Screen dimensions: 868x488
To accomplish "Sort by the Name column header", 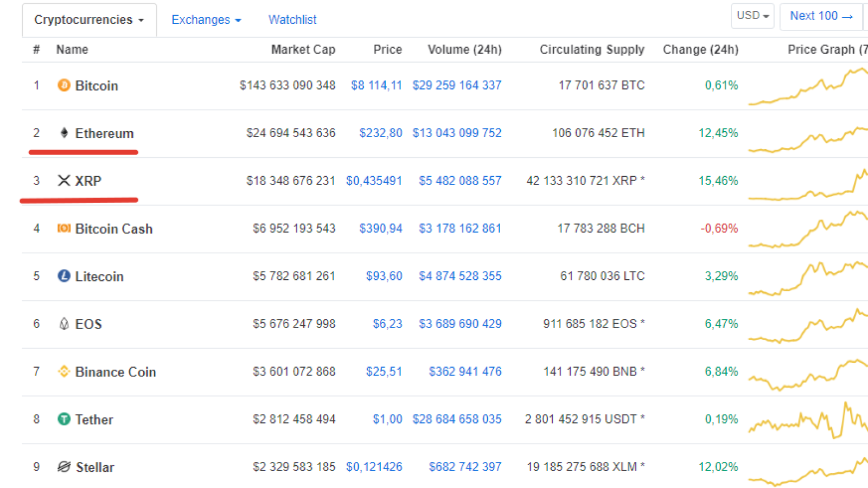I will 72,49.
